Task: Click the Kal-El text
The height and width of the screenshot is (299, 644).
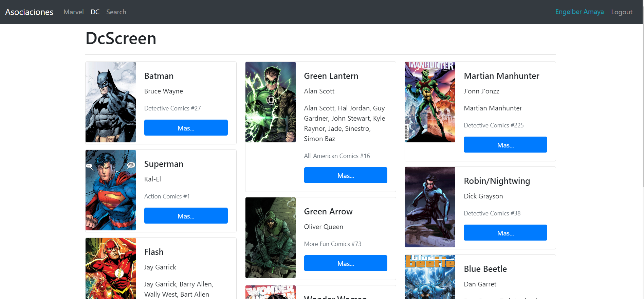Action: point(152,179)
